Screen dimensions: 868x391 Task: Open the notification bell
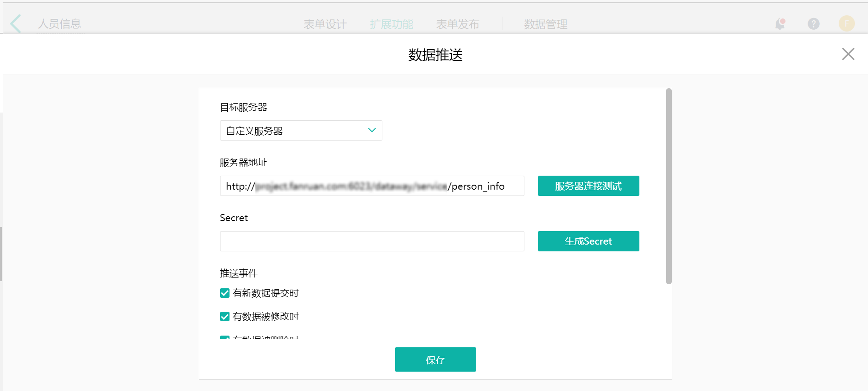pyautogui.click(x=780, y=24)
